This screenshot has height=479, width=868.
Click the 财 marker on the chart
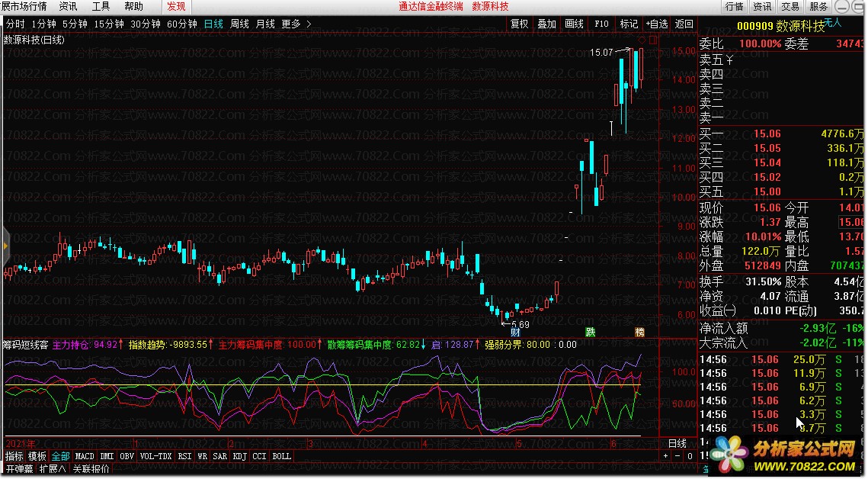click(515, 333)
